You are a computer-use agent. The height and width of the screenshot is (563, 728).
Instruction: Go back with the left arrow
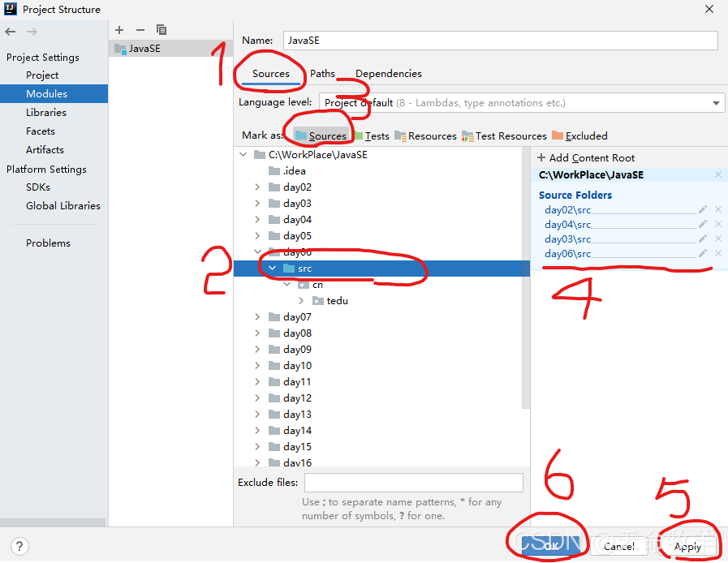click(x=11, y=32)
